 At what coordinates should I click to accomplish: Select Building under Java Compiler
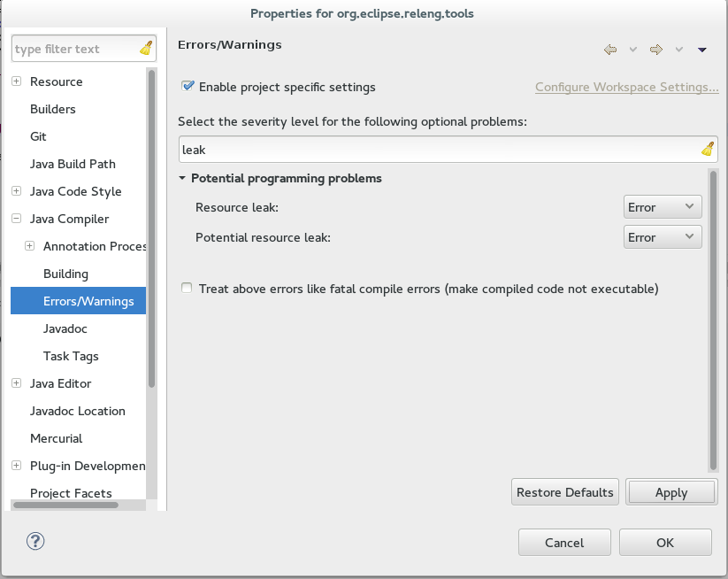[x=66, y=274]
